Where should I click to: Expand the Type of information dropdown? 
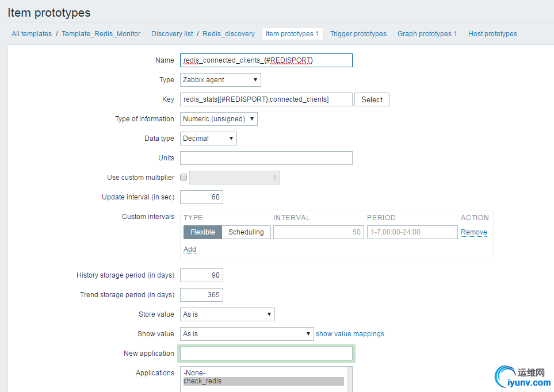pos(219,119)
